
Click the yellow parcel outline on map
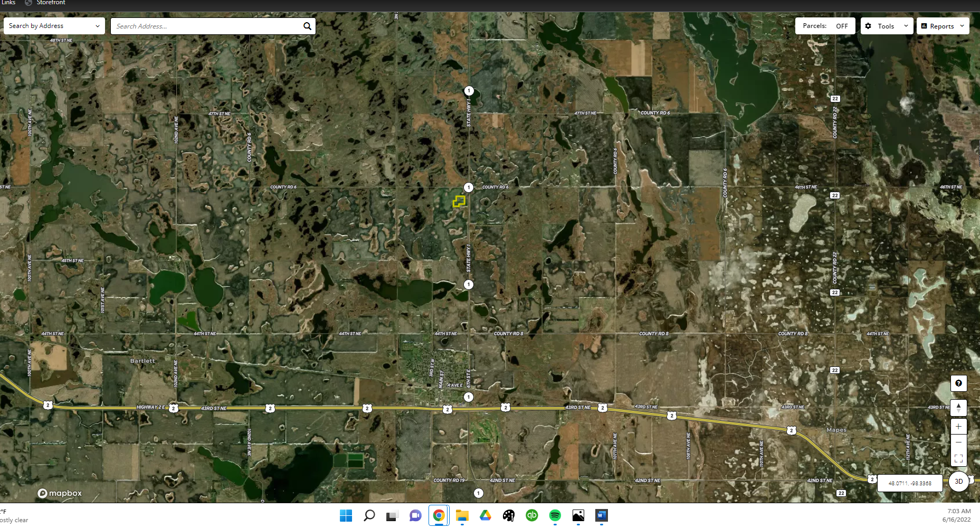459,201
